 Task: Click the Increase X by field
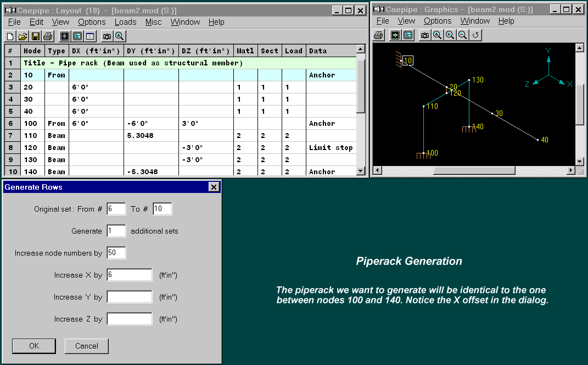(130, 275)
